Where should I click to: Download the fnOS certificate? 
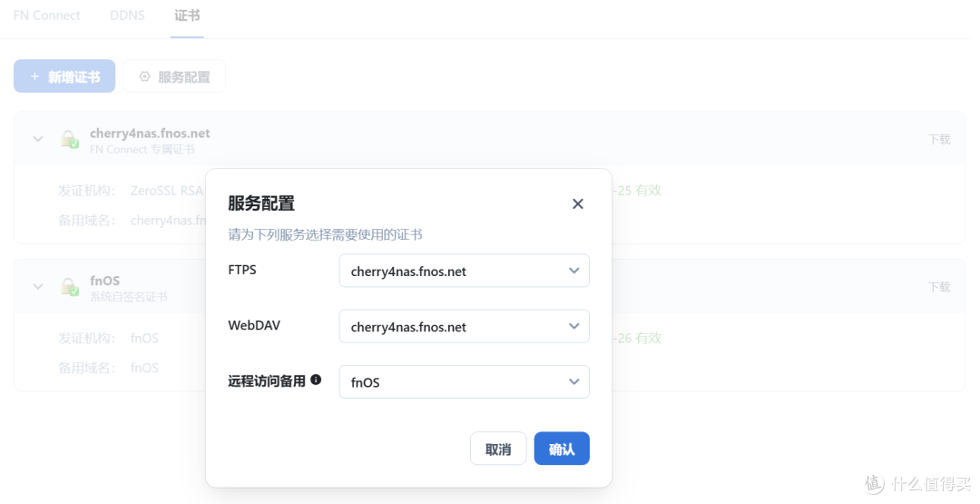tap(939, 287)
